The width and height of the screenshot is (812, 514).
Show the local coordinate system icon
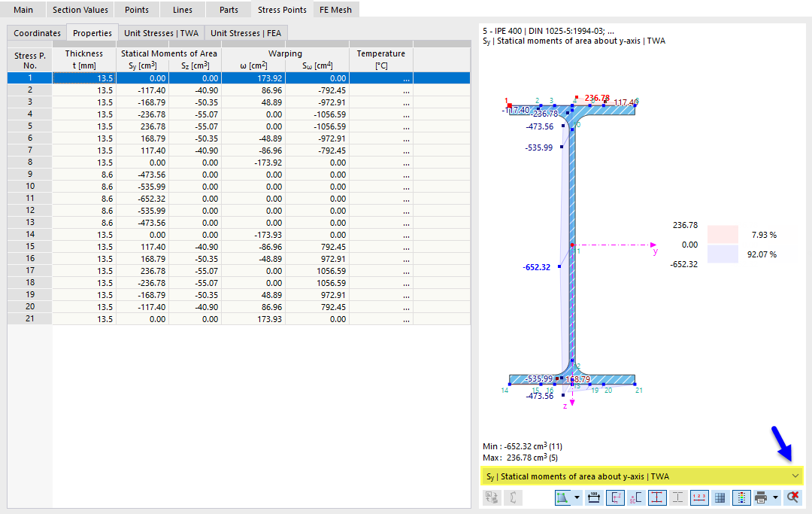tap(614, 497)
